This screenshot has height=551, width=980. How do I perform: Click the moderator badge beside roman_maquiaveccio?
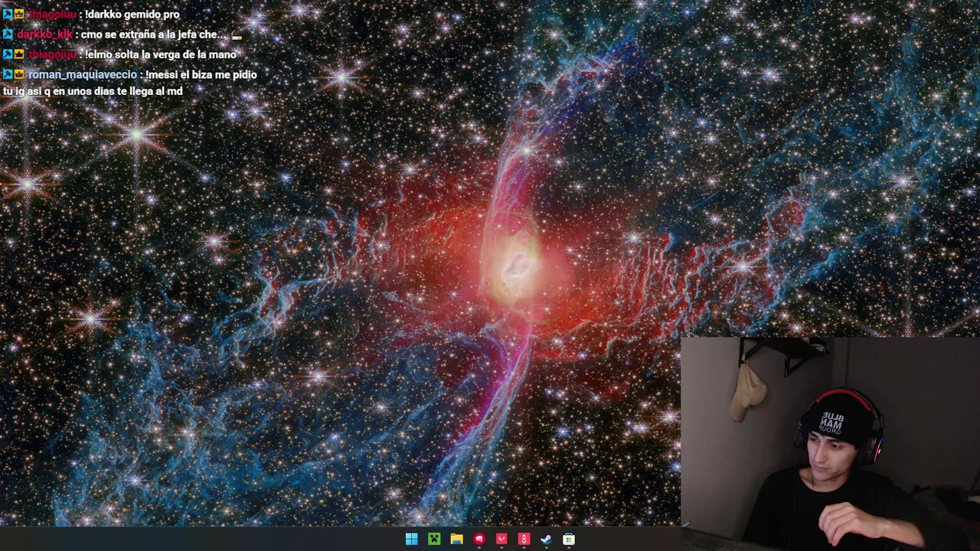(x=8, y=74)
